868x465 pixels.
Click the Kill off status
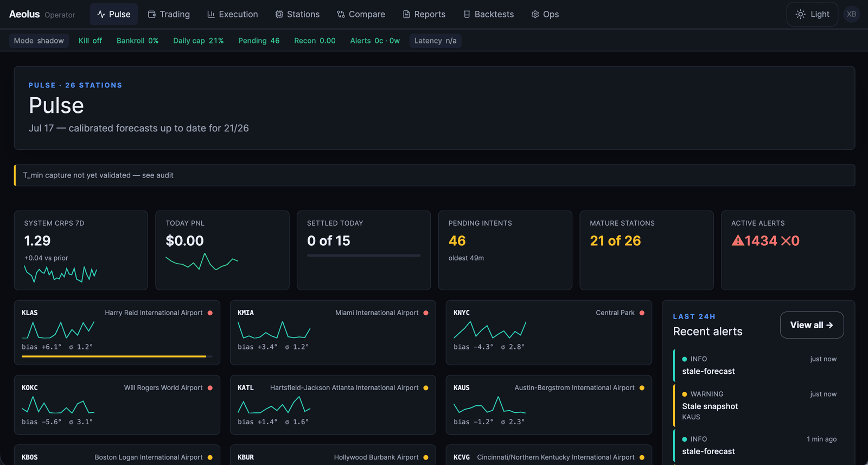(90, 41)
